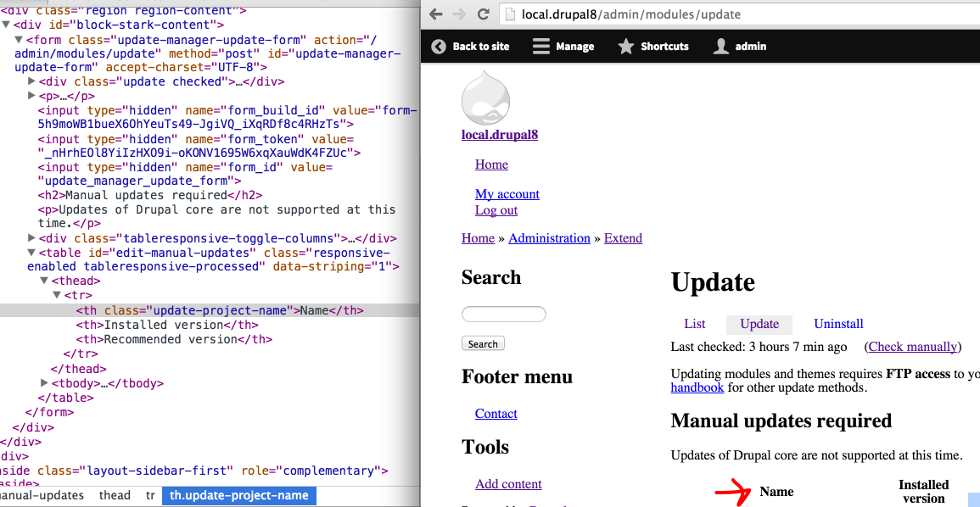This screenshot has width=980, height=507.
Task: Collapse the thead node in the DOM tree
Action: pos(45,280)
